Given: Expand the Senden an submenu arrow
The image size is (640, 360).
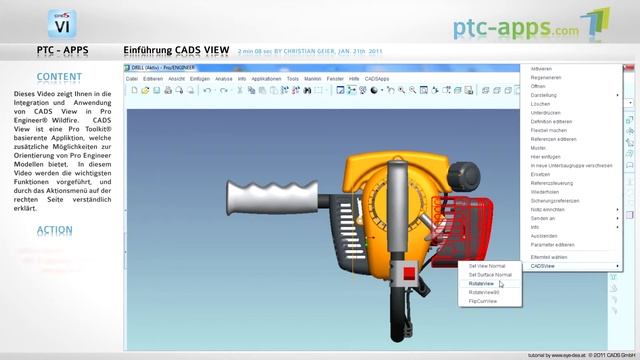Looking at the screenshot, I should click(617, 218).
